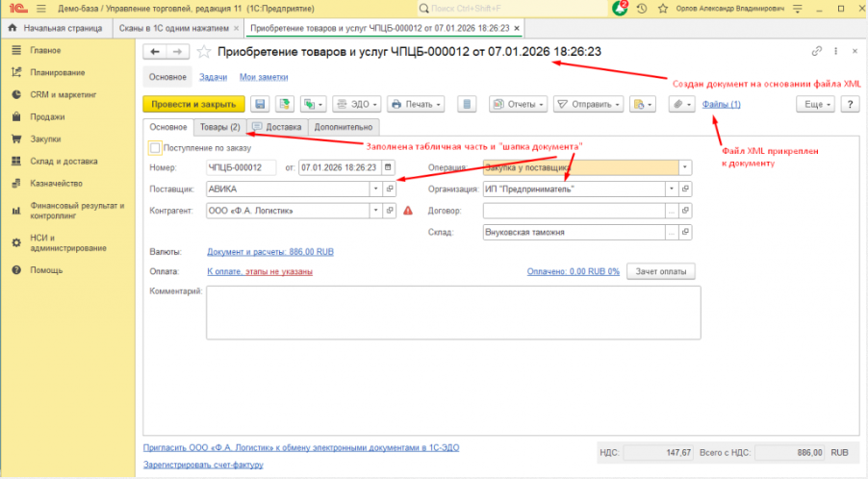Open НСИ и администрирование section
The height and width of the screenshot is (479, 868).
(x=67, y=242)
